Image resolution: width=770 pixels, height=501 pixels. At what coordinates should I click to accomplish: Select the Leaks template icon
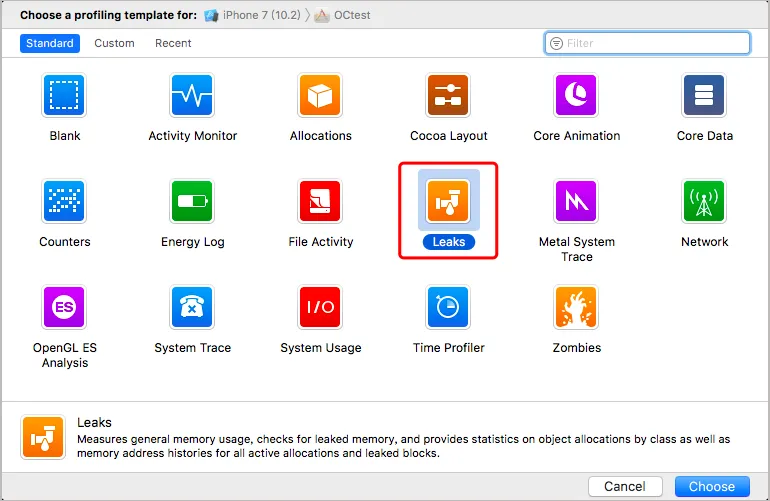click(448, 201)
